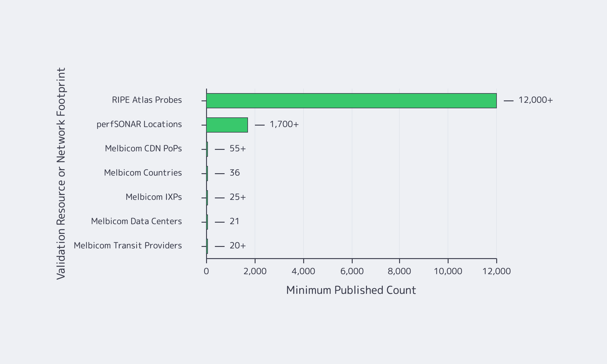Select the Melbicom Data Centers bar
Screen dimensions: 607x364
(207, 221)
